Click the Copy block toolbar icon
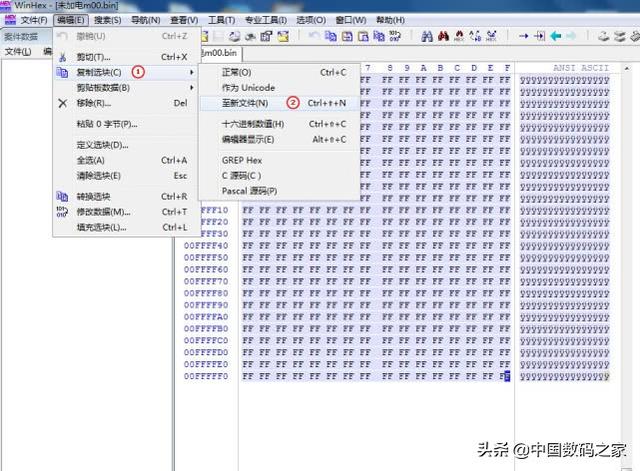 click(330, 36)
